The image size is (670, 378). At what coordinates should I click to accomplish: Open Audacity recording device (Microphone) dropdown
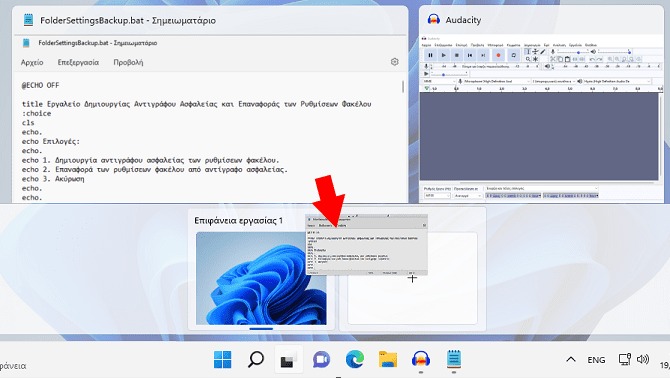pos(497,81)
